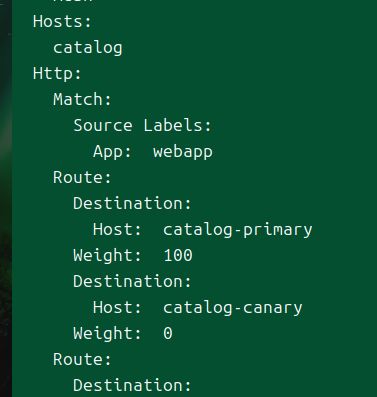Image resolution: width=377 pixels, height=397 pixels.
Task: Click the 'Weight:' label above the second Destination
Action: click(107, 256)
